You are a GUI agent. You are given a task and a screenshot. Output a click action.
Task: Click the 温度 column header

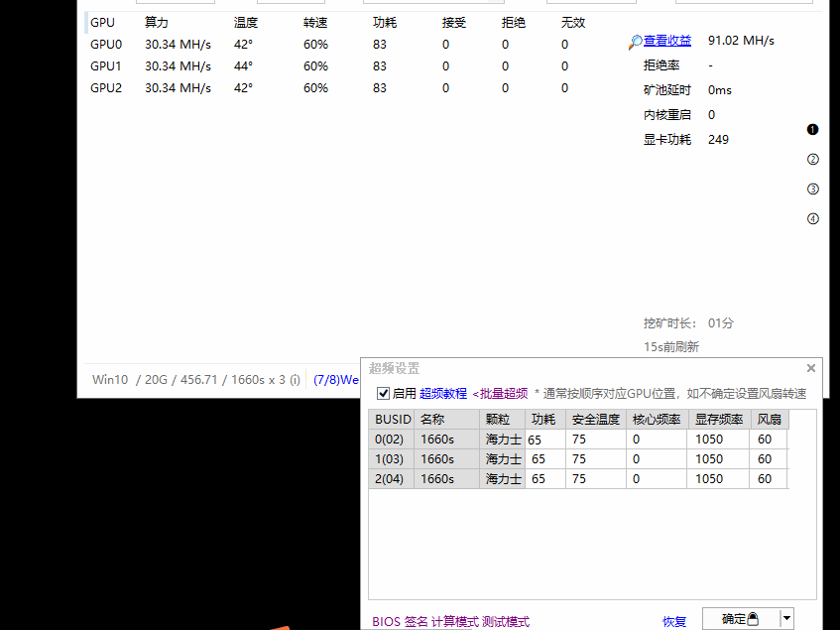[246, 23]
